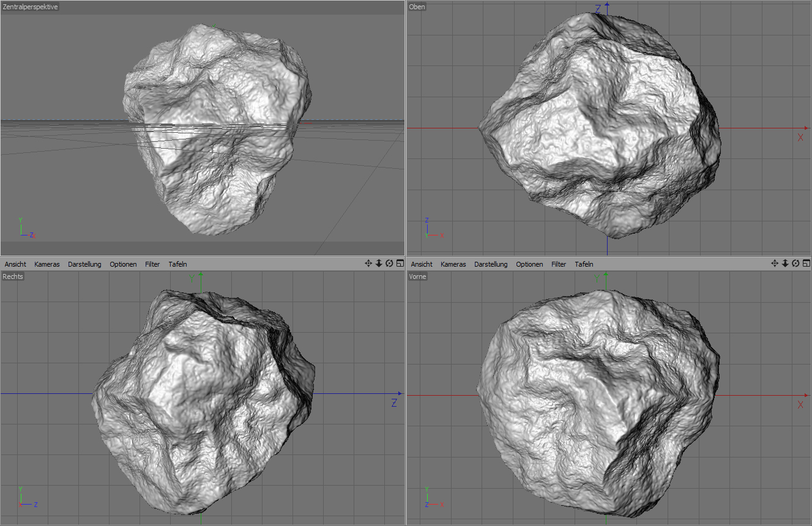Screen dimensions: 812x526
Task: Click the Oben viewport label
Action: [x=417, y=7]
